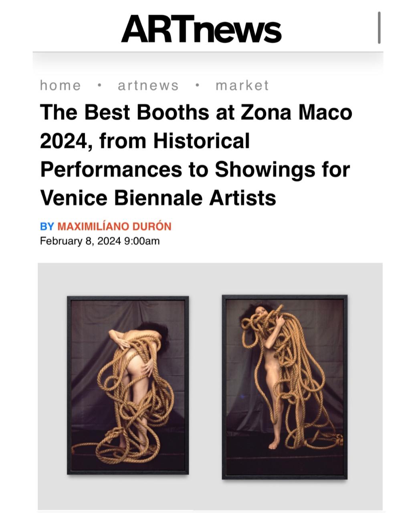Viewport: 420px width, 513px height.
Task: Open the right framed rope photograph
Action: pos(285,387)
